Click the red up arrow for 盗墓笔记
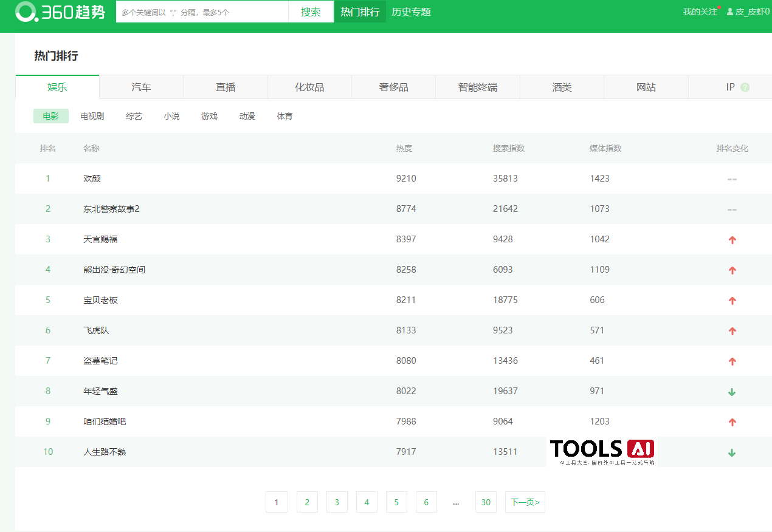This screenshot has height=532, width=772. (732, 361)
